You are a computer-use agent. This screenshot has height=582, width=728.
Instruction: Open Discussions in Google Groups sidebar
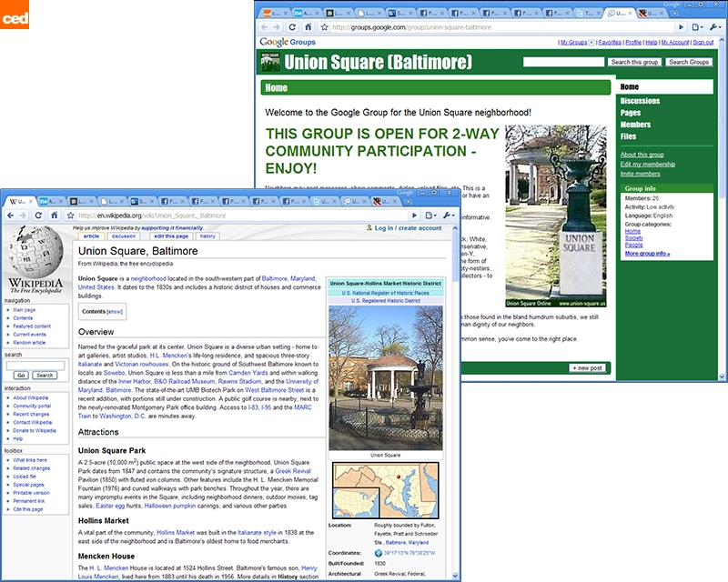point(640,101)
